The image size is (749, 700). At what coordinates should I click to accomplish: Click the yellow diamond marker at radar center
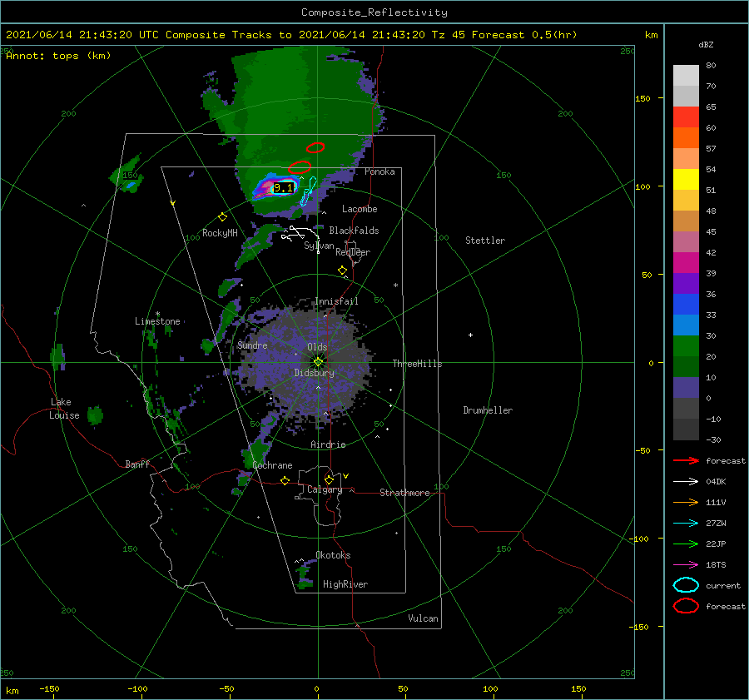click(318, 362)
